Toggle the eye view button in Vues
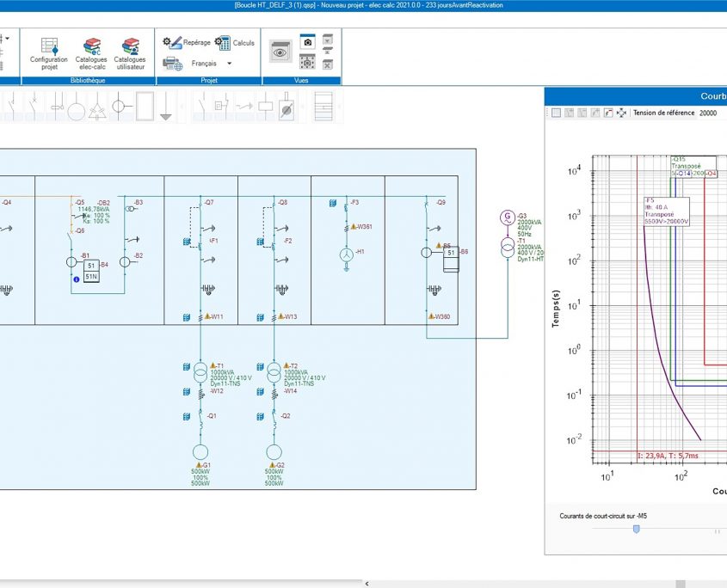 coord(280,52)
